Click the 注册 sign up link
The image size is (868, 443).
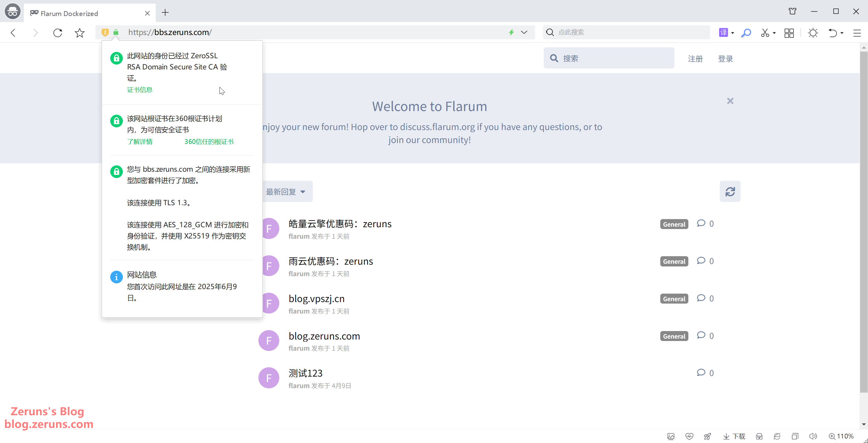pos(695,59)
